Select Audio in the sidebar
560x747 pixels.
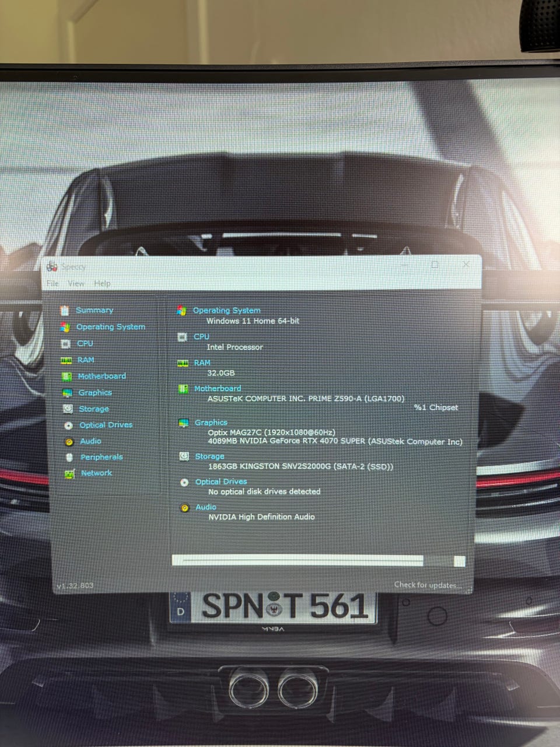tap(90, 441)
